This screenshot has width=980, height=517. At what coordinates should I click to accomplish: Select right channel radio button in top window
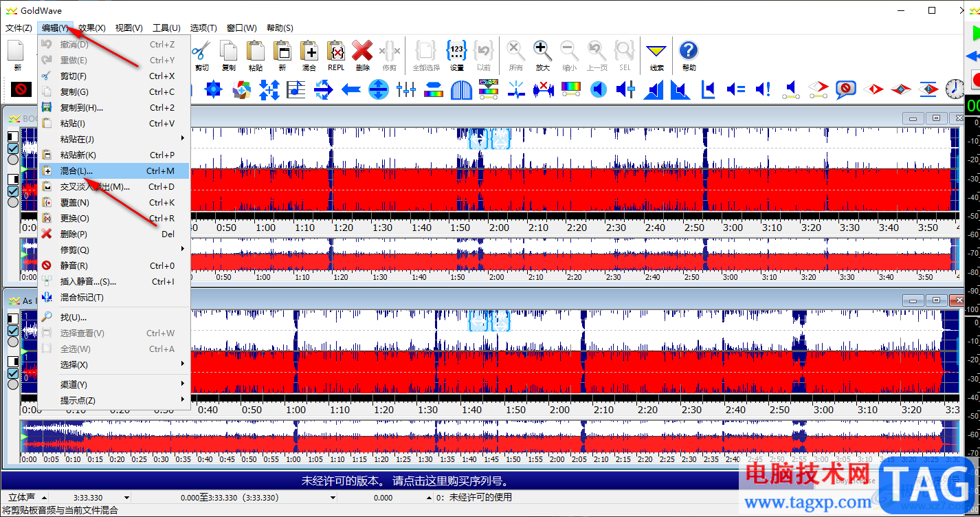13,203
